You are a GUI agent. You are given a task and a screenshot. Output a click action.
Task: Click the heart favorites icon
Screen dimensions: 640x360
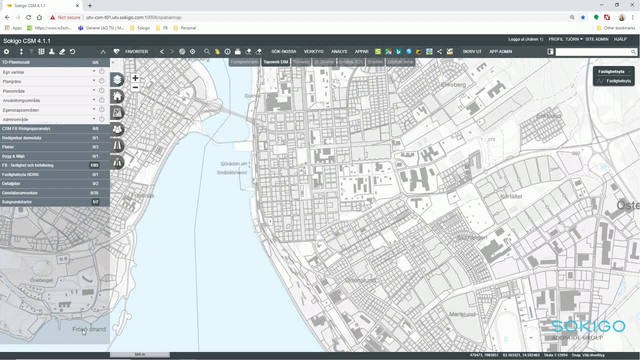(x=116, y=52)
